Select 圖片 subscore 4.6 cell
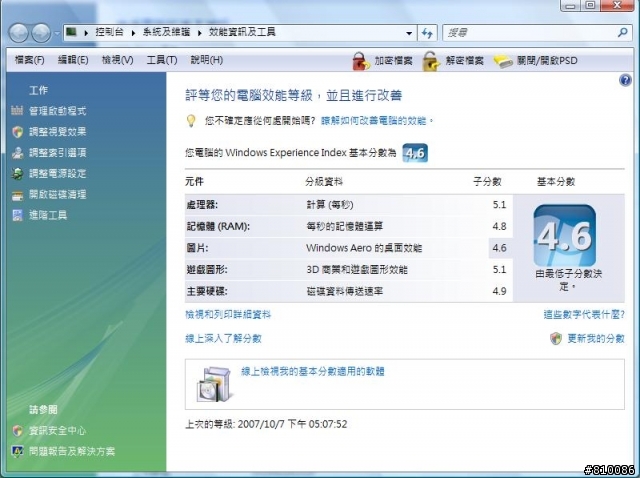The width and height of the screenshot is (640, 478). click(499, 248)
